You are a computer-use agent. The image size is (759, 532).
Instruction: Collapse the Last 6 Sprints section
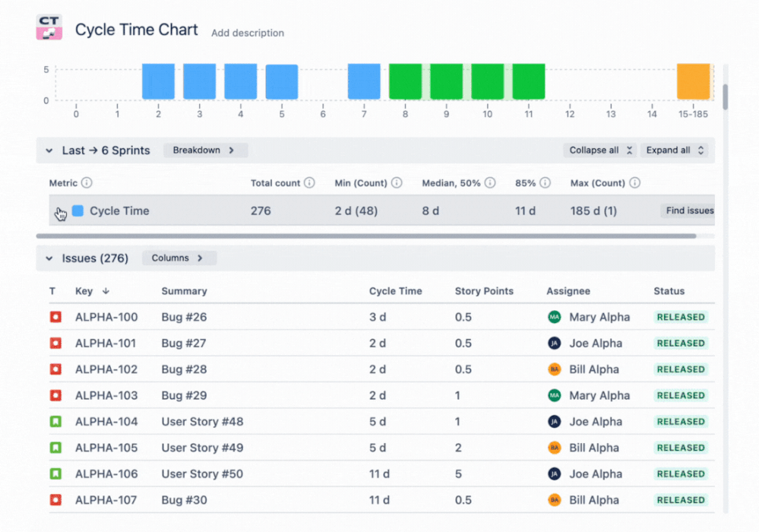tap(49, 150)
